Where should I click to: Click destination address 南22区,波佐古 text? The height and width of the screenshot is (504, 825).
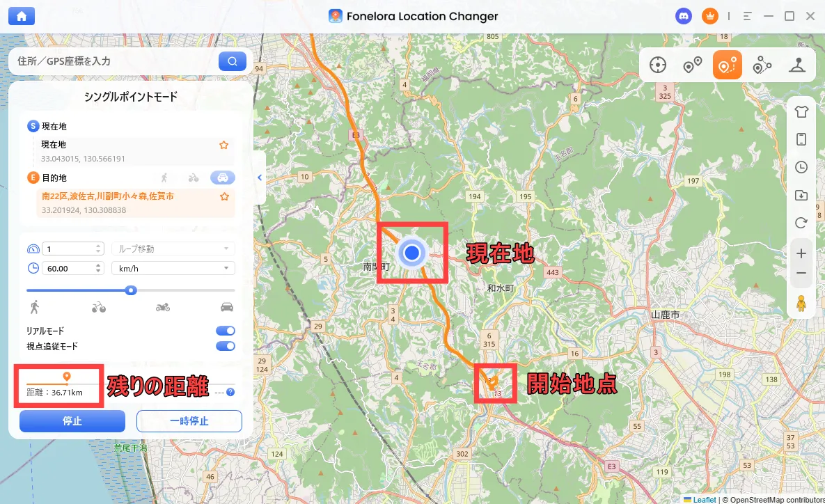click(108, 196)
